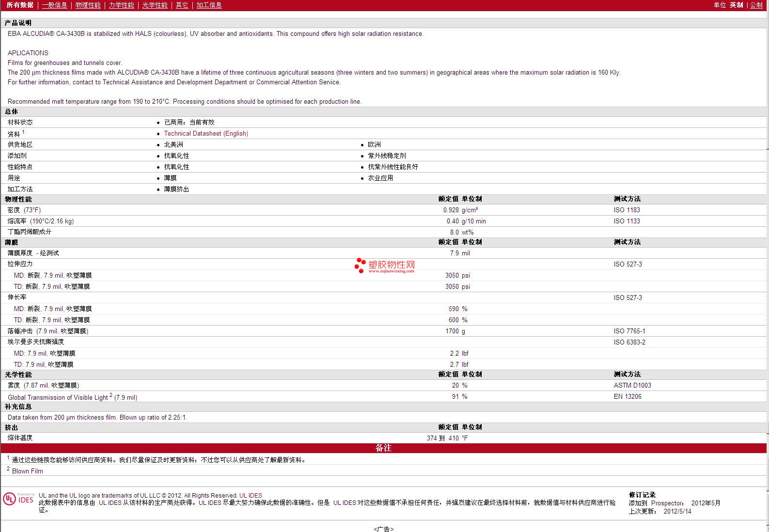The height and width of the screenshot is (532, 769).
Task: Select ISO 1133 test method text
Action: (627, 221)
